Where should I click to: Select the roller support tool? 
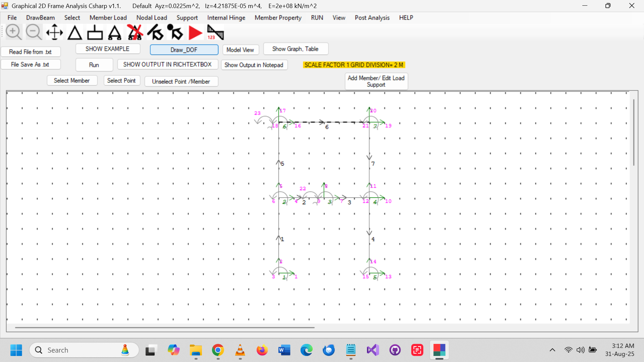(115, 33)
